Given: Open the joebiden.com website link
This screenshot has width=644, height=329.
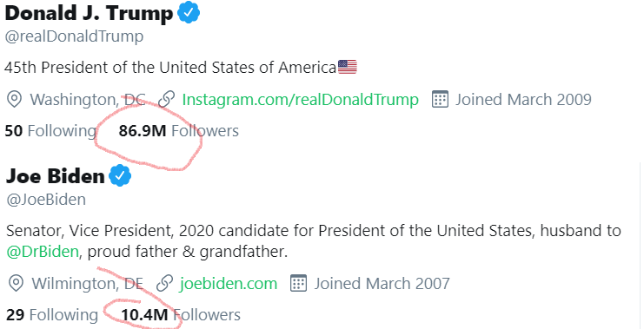Looking at the screenshot, I should pos(229,284).
